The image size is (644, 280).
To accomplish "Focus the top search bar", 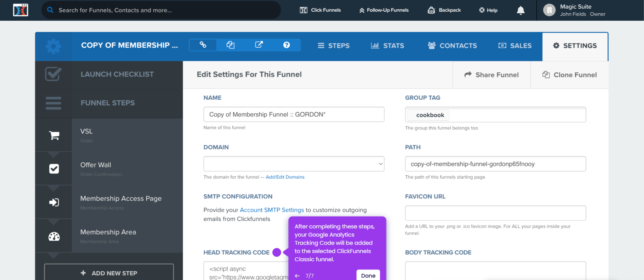I will click(x=161, y=10).
